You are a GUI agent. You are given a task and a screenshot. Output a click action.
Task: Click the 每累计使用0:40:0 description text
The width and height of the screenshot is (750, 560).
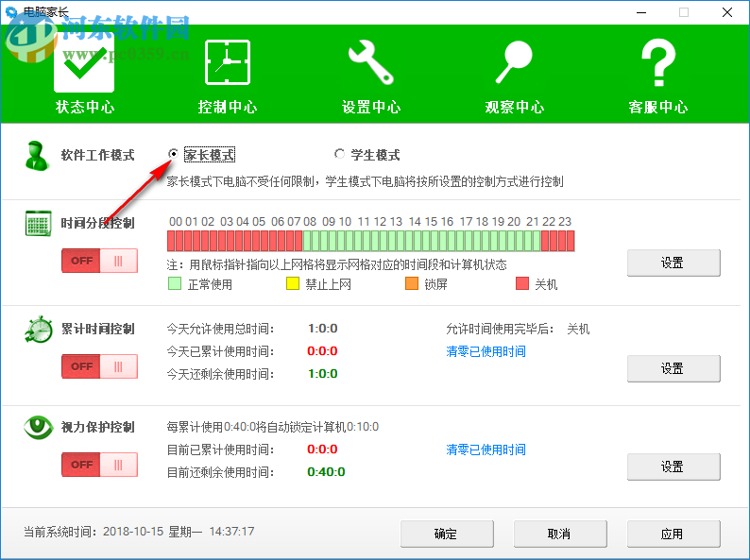point(273,427)
